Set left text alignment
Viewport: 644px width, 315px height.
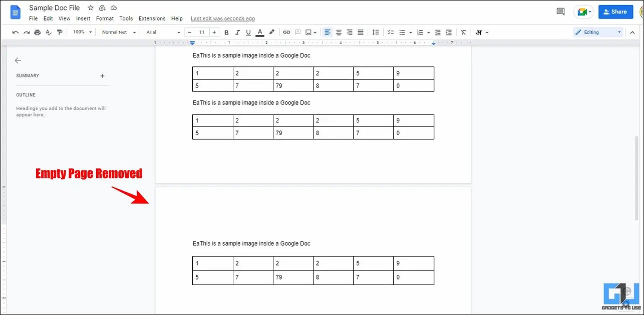coord(328,32)
